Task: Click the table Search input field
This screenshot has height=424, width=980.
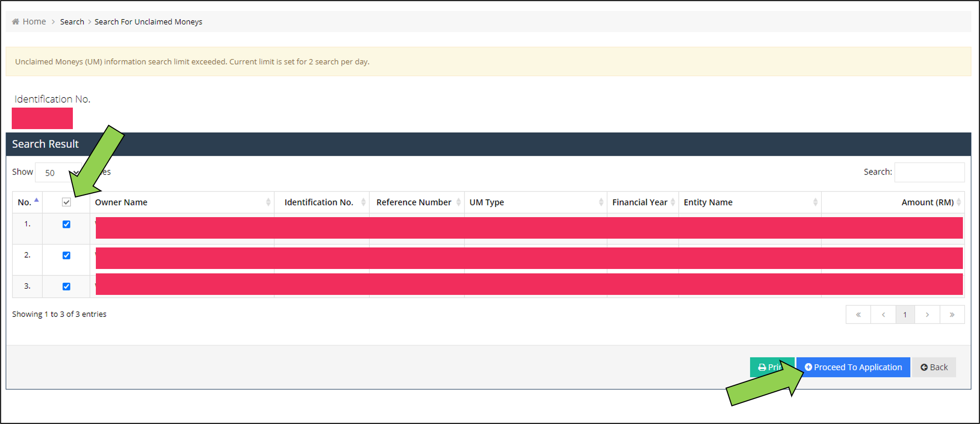Action: (929, 172)
